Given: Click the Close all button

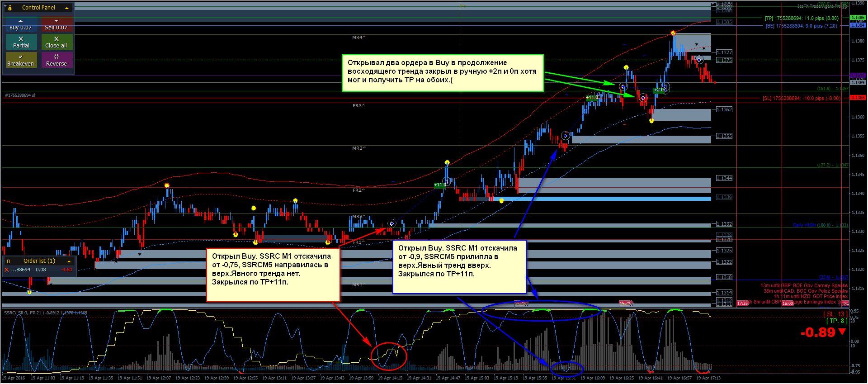Looking at the screenshot, I should pyautogui.click(x=57, y=42).
